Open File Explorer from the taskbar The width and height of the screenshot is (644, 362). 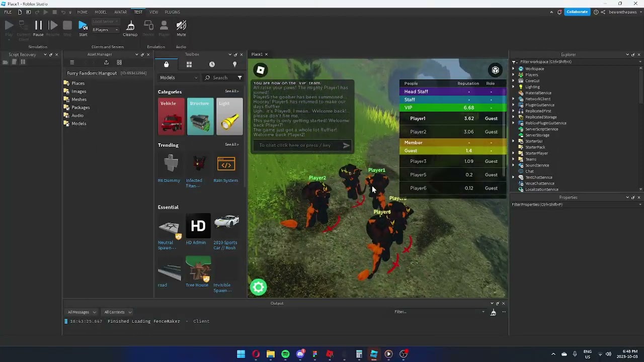[271, 354]
